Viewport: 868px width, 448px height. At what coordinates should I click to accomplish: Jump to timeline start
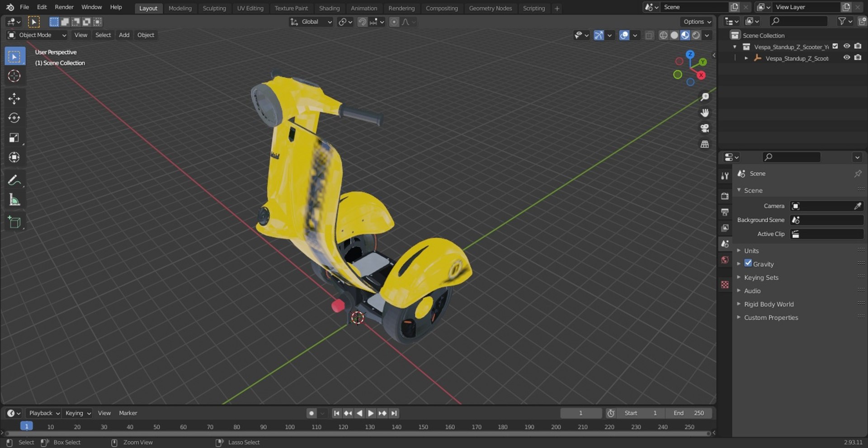(x=336, y=413)
